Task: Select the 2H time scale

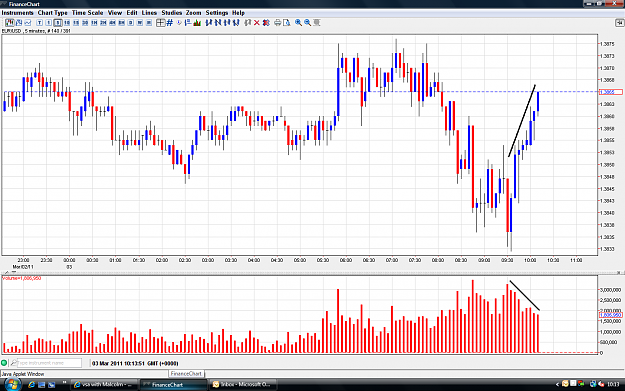Action: click(x=103, y=23)
